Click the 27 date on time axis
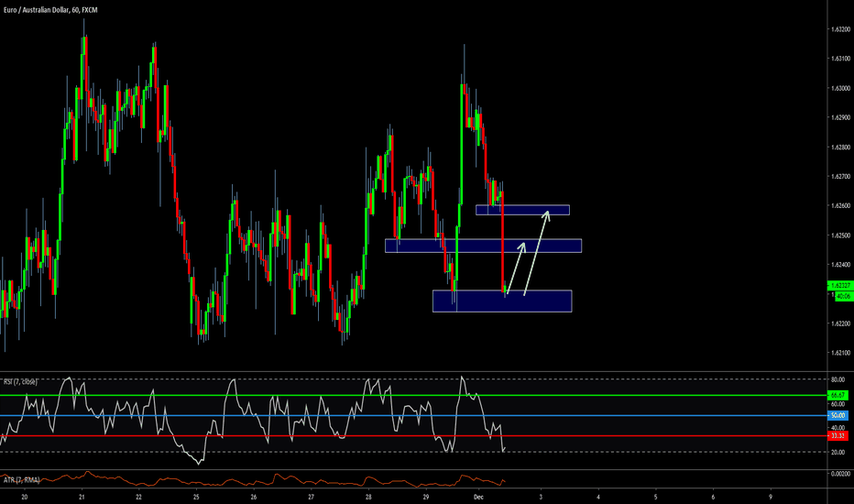The image size is (854, 504). 311,497
